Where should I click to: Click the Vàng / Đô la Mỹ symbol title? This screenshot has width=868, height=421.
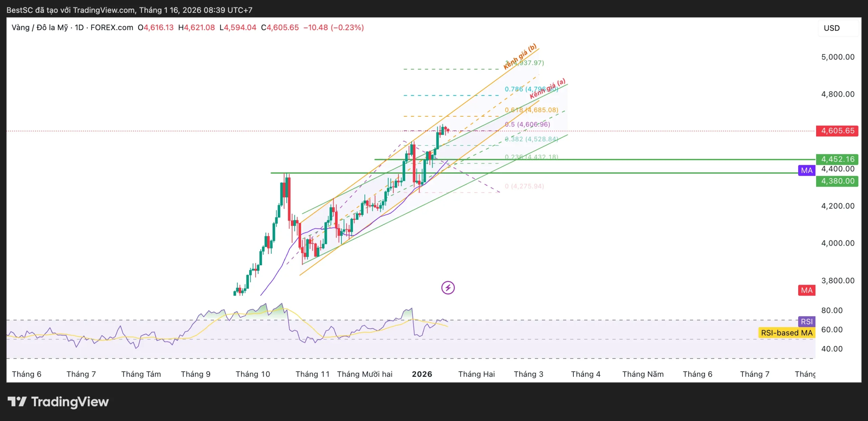(40, 27)
